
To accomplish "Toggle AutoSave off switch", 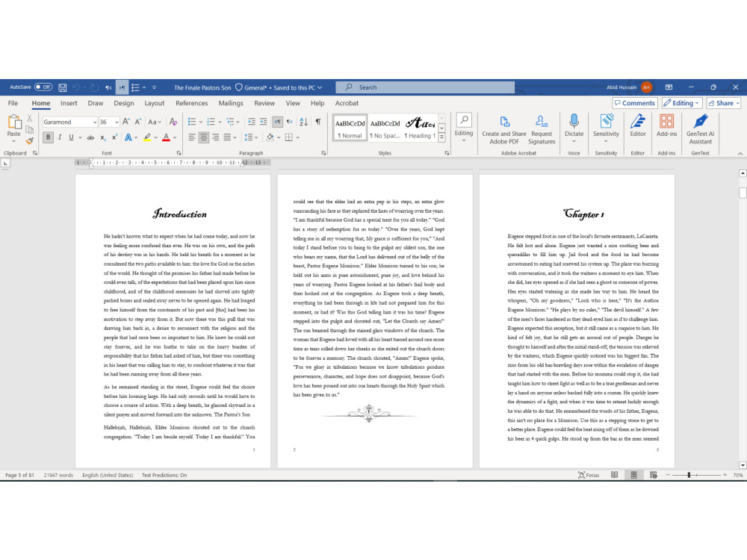I will (43, 87).
